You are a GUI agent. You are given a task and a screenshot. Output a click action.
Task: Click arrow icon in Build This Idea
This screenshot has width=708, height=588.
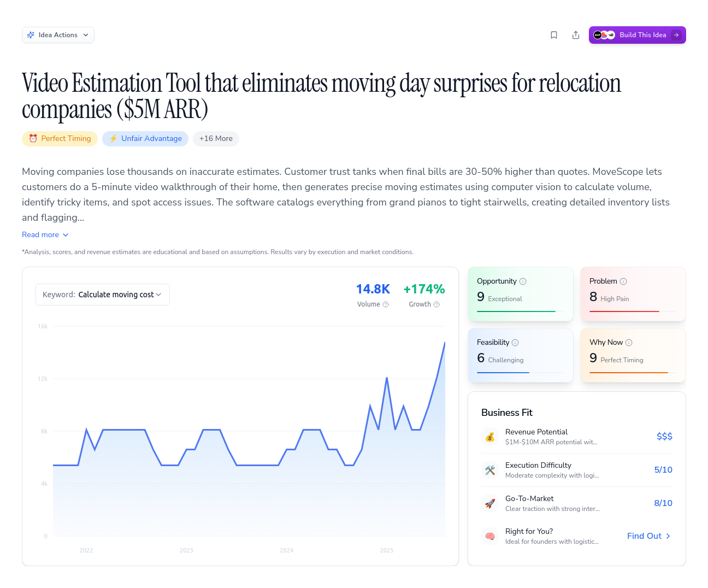[x=676, y=35]
